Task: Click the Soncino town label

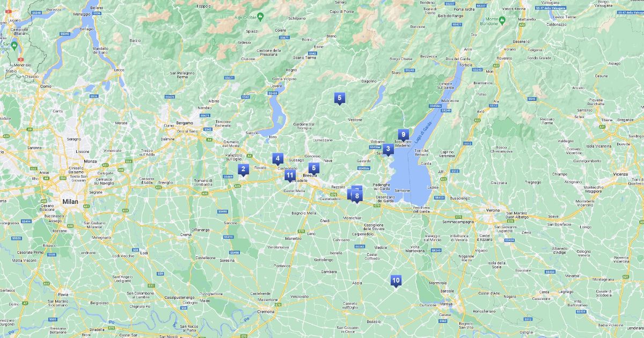Action: click(x=231, y=222)
